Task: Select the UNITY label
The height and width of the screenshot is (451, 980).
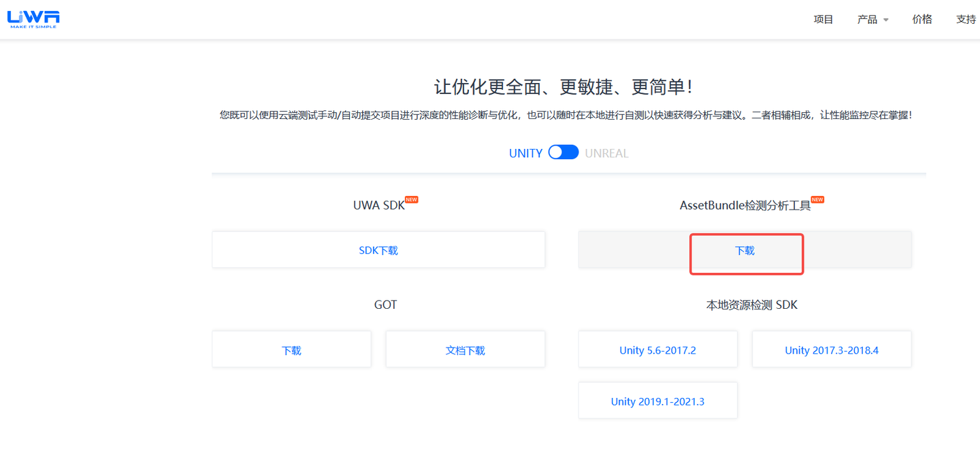Action: 525,153
